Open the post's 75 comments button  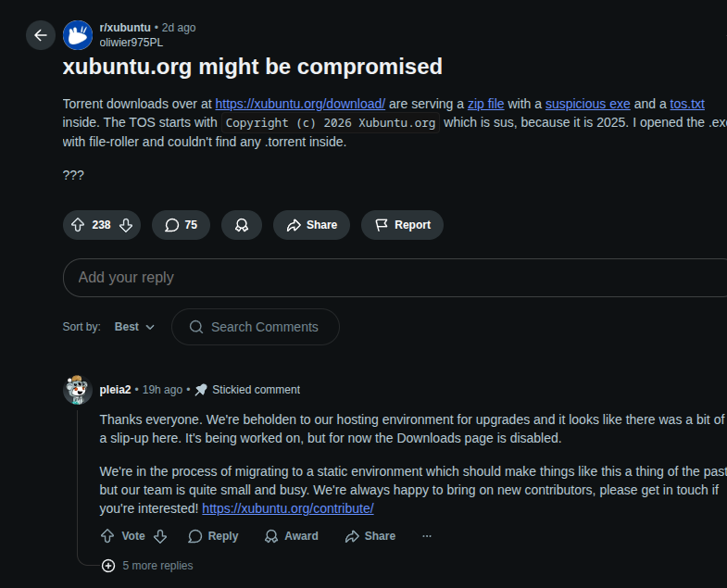pyautogui.click(x=181, y=225)
